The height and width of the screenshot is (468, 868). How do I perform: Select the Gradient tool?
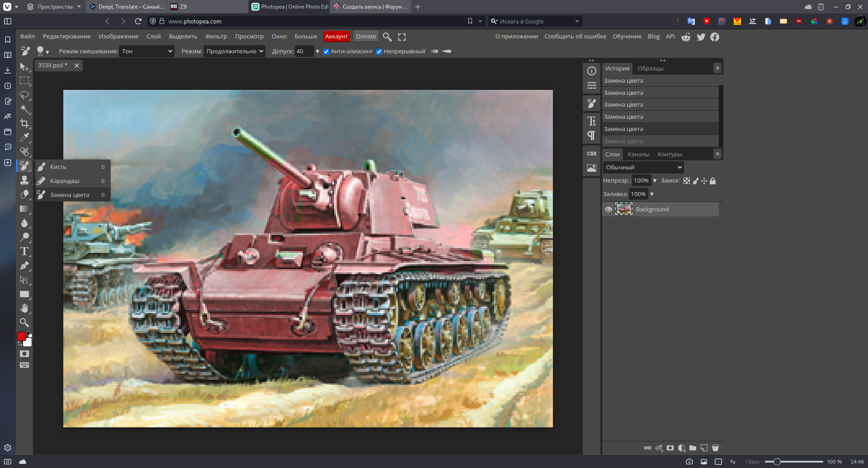25,209
